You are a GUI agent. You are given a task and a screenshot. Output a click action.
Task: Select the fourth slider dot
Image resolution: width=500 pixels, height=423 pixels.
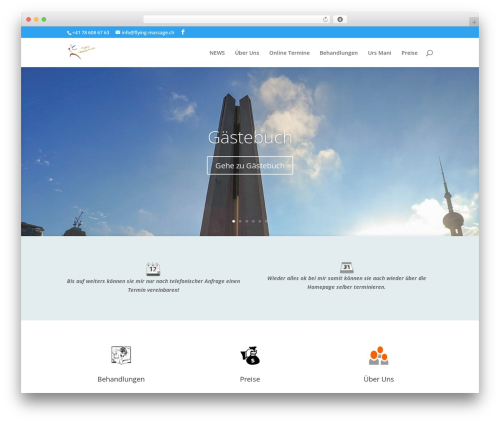click(253, 221)
